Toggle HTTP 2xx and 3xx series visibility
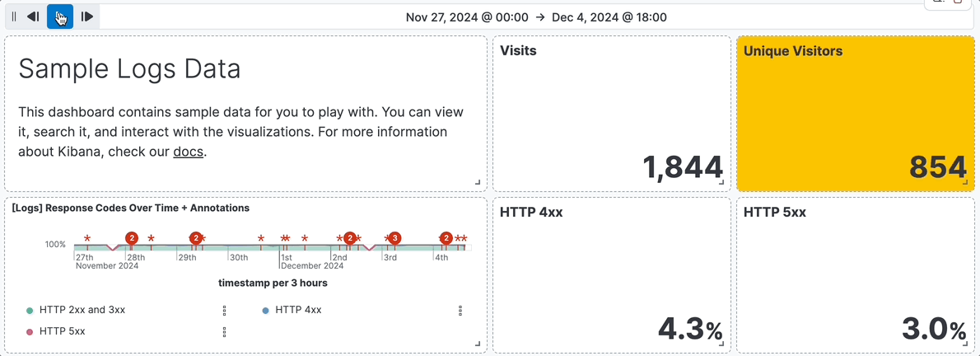Image resolution: width=980 pixels, height=356 pixels. tap(82, 311)
